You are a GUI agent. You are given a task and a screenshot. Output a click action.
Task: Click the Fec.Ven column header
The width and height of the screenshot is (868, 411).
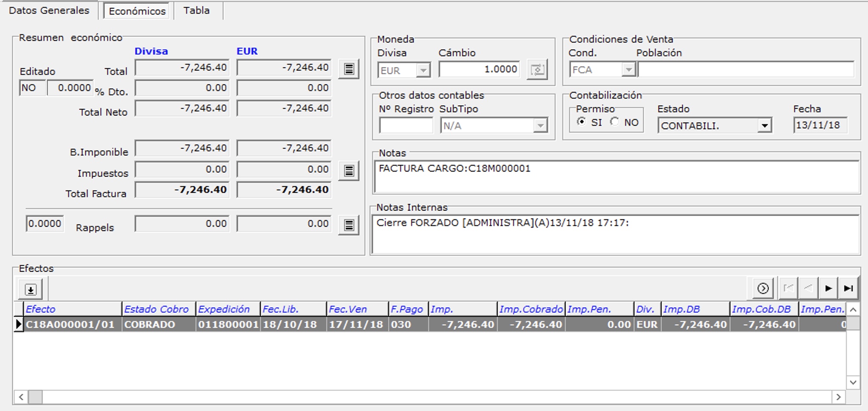[348, 309]
